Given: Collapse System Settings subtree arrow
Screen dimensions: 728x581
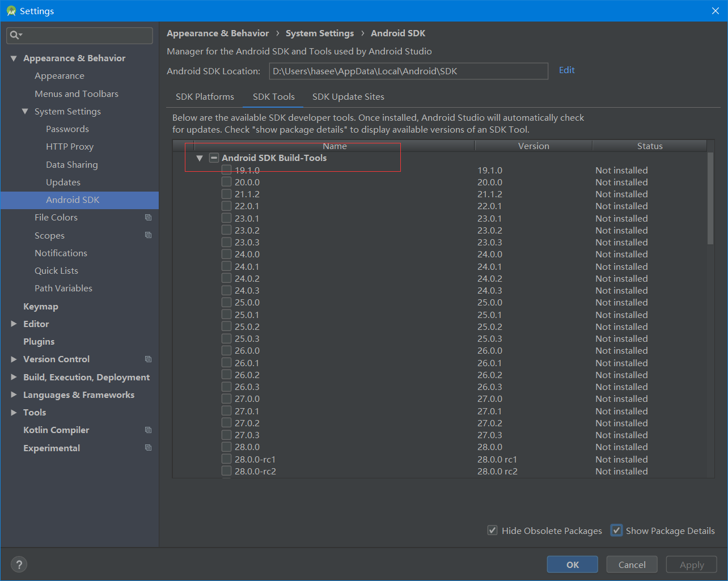Looking at the screenshot, I should [25, 112].
